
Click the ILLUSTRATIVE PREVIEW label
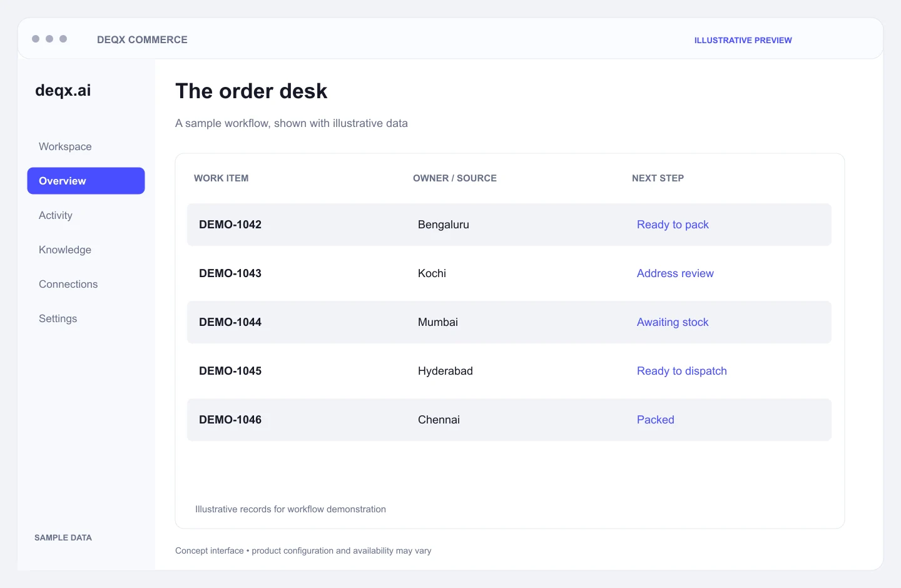[x=743, y=40]
